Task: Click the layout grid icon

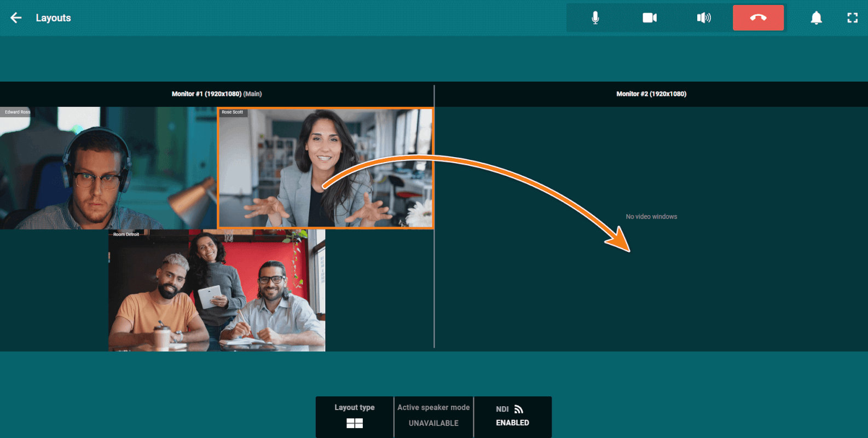Action: pyautogui.click(x=355, y=423)
